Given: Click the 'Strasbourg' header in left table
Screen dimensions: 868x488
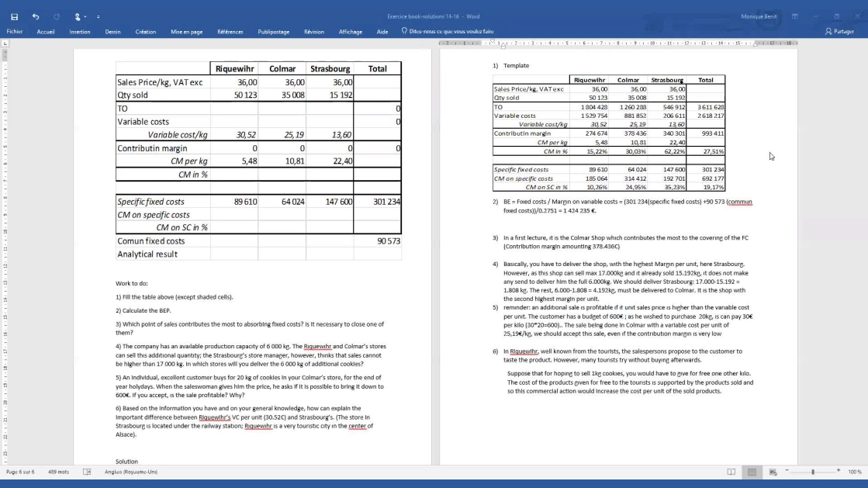Looking at the screenshot, I should tap(330, 69).
